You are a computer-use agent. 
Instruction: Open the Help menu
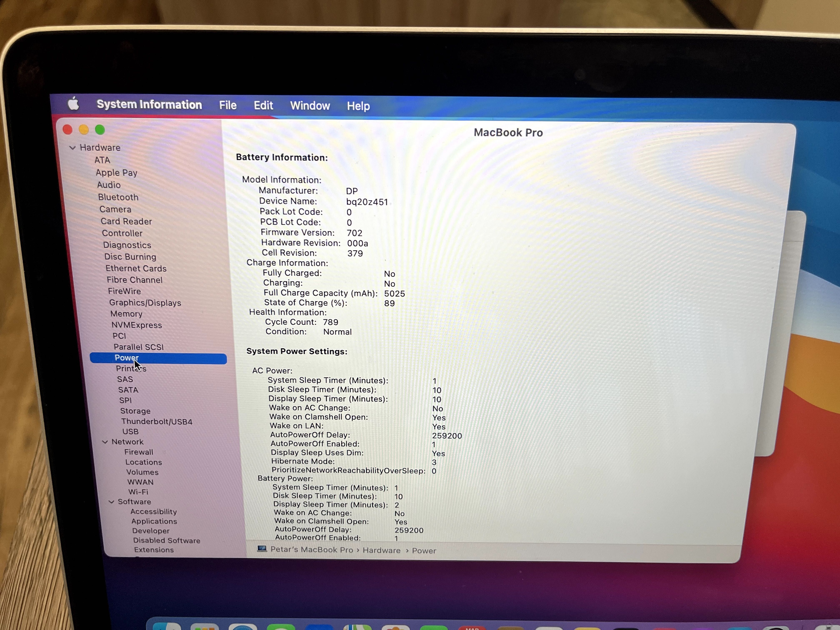click(x=358, y=106)
